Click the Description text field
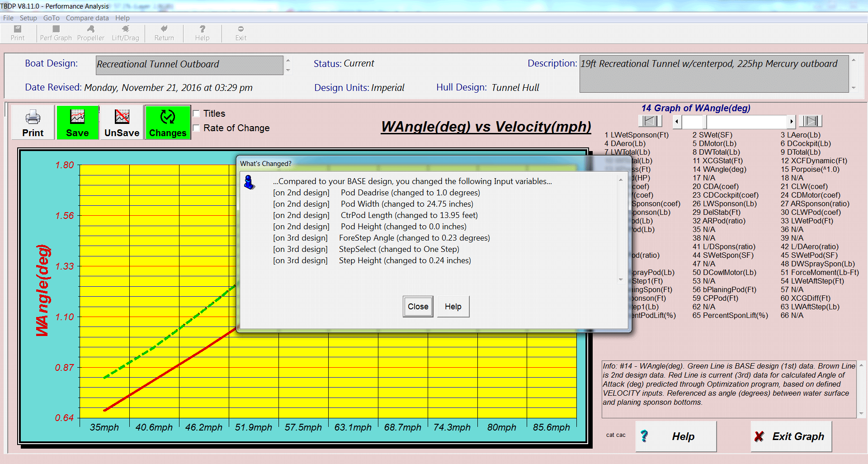Image resolution: width=868 pixels, height=464 pixels. pos(714,74)
